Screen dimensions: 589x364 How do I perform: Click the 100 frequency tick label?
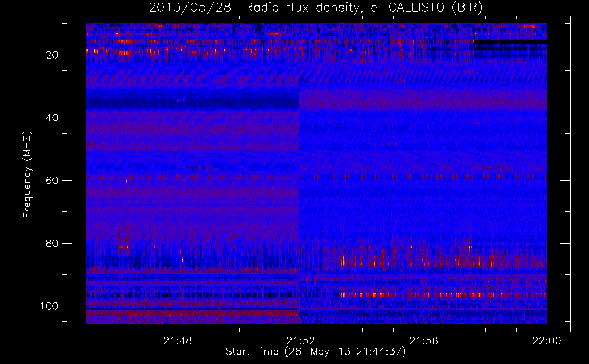click(49, 306)
